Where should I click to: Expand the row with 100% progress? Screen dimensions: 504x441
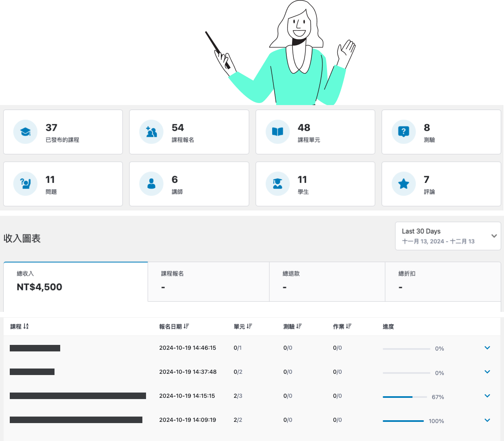point(487,420)
